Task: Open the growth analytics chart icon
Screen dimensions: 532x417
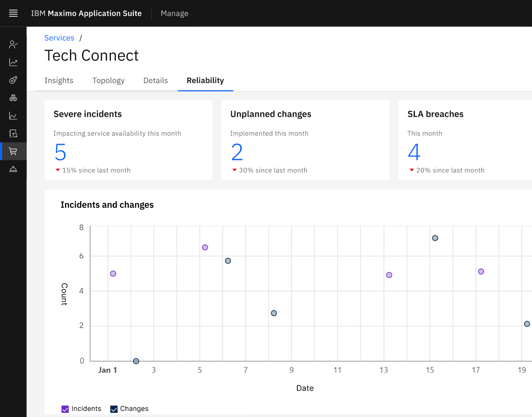Action: coord(13,62)
